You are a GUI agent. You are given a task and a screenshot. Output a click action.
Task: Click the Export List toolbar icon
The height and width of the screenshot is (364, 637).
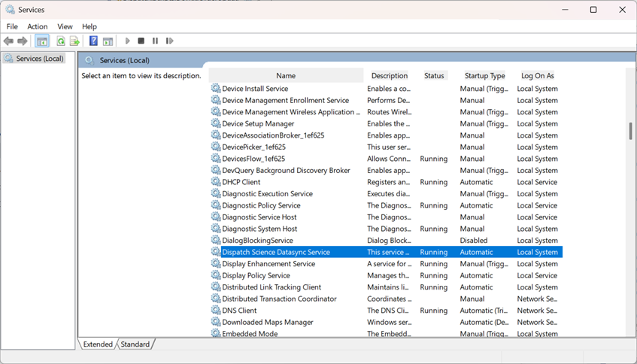click(x=74, y=41)
